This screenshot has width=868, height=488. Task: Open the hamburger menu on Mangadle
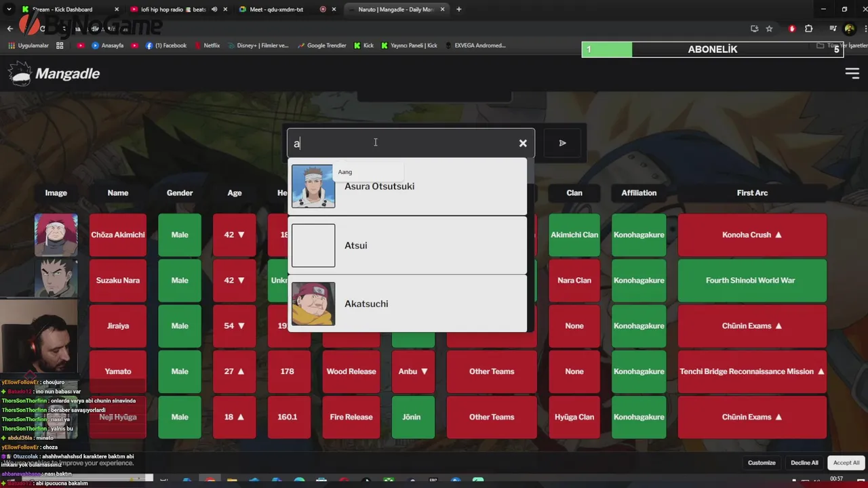click(852, 74)
